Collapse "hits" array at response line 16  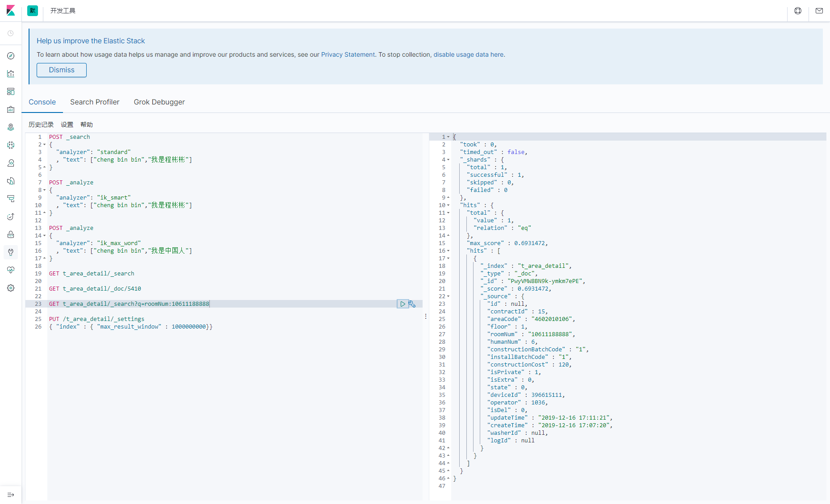click(448, 251)
